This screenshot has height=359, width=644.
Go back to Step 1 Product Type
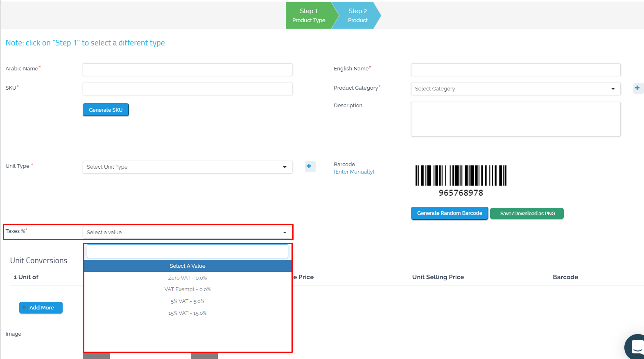309,15
